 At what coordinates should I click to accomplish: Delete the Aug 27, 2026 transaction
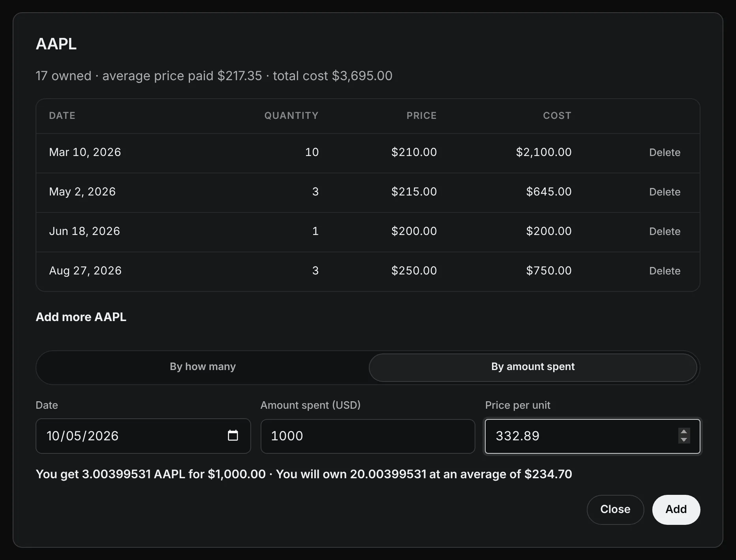pyautogui.click(x=665, y=271)
